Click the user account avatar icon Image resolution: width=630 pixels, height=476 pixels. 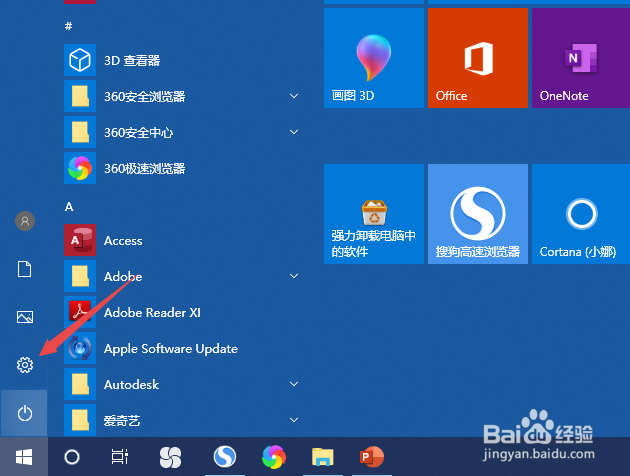tap(25, 221)
